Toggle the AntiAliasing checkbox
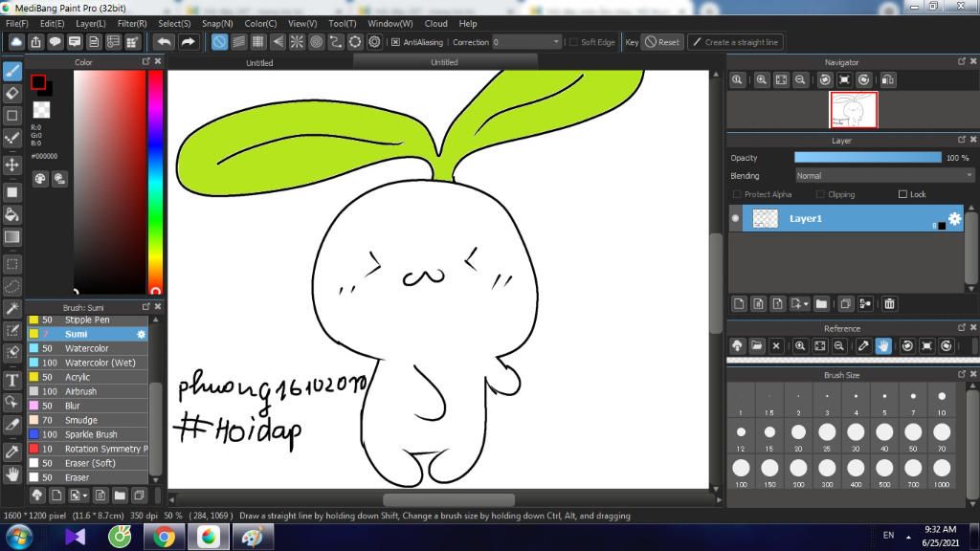 [395, 42]
